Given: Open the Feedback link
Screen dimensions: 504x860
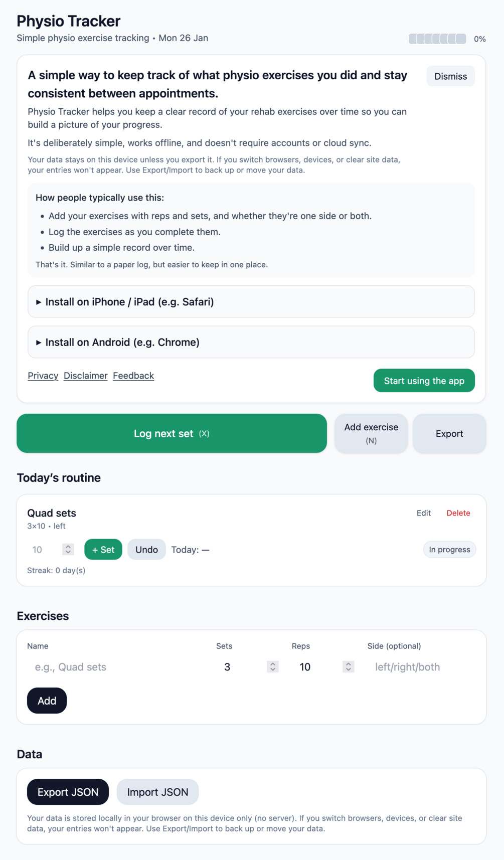Looking at the screenshot, I should pyautogui.click(x=133, y=376).
